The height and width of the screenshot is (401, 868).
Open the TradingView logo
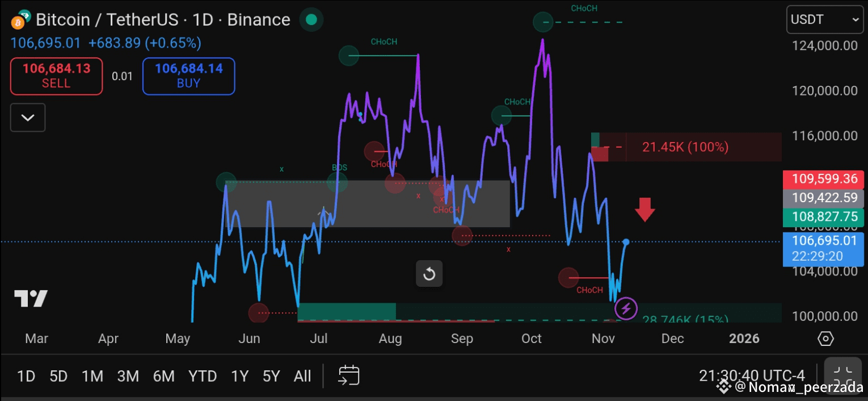coord(31,298)
